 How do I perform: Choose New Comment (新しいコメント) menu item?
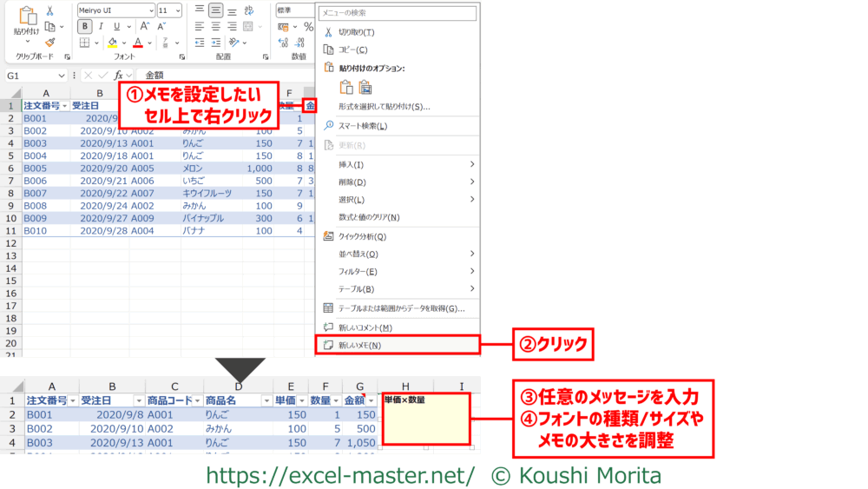tap(365, 327)
